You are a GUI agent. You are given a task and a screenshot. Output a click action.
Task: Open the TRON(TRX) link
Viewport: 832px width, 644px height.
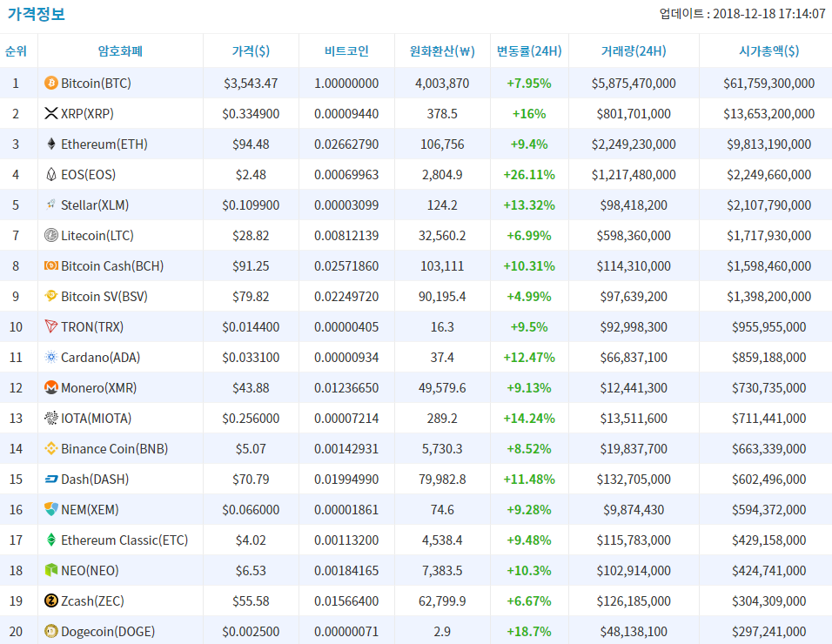(x=92, y=326)
